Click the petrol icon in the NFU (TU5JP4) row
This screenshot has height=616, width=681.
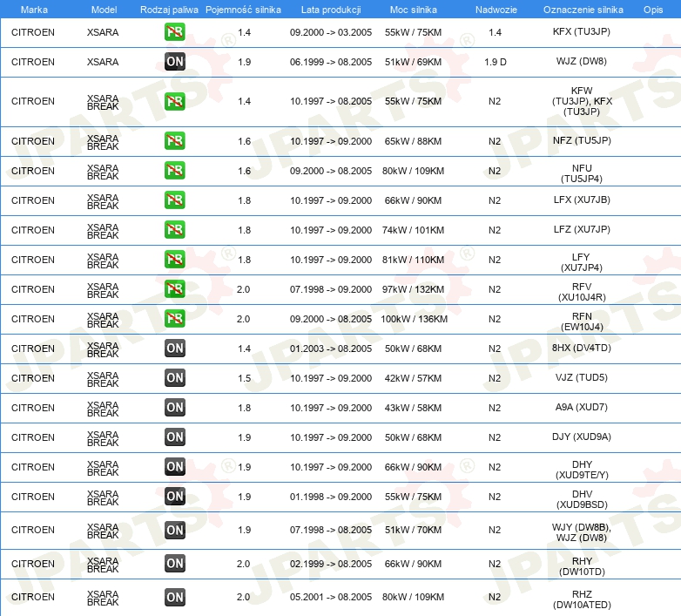[174, 170]
